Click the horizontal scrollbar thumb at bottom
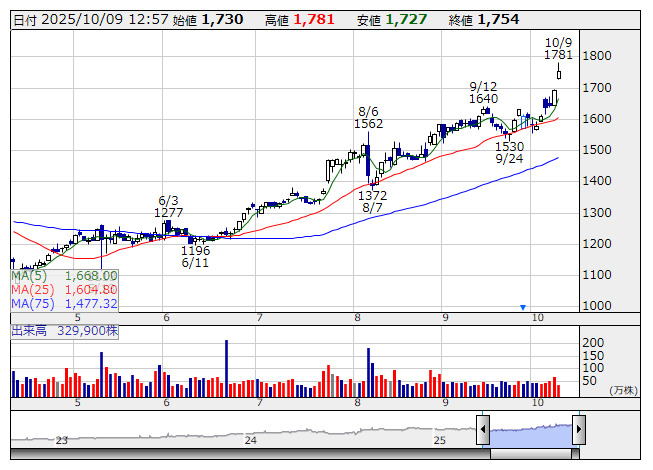 pos(531,454)
